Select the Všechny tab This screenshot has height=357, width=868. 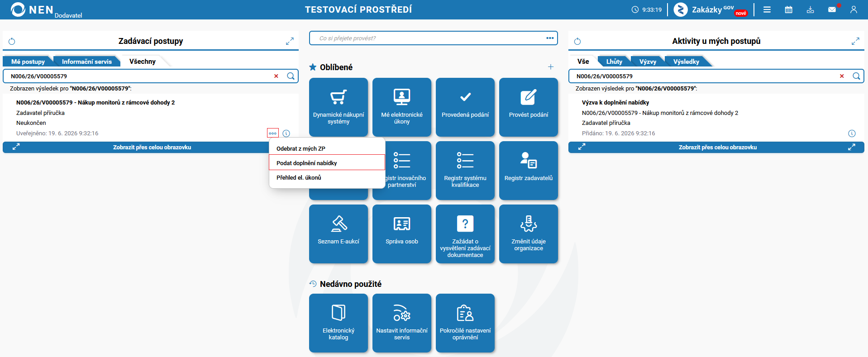tap(143, 62)
